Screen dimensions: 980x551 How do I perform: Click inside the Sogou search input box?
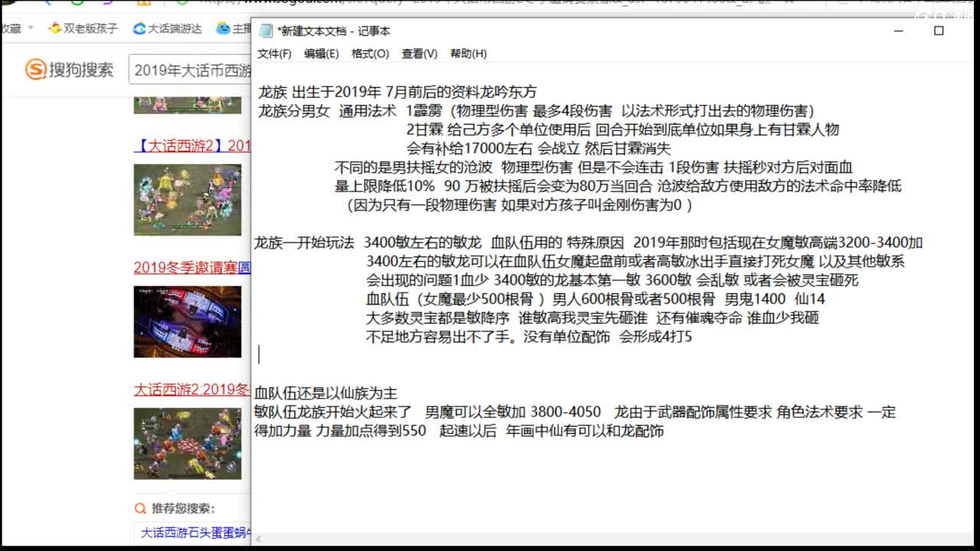click(x=190, y=70)
